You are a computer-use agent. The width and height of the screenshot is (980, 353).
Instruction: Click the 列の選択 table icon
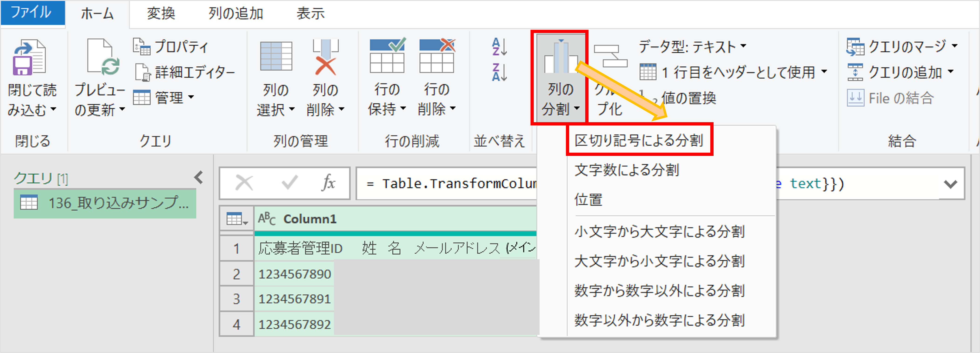pos(276,56)
